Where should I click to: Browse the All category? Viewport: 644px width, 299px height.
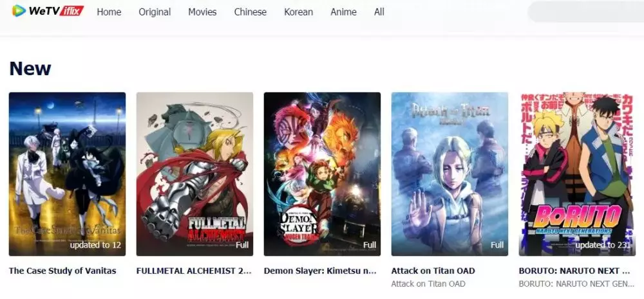(x=379, y=12)
